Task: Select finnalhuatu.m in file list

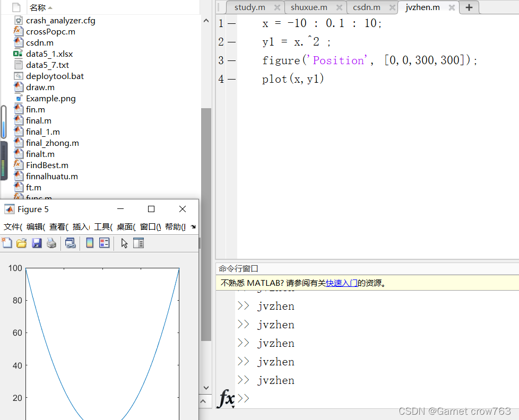Action: pyautogui.click(x=52, y=176)
